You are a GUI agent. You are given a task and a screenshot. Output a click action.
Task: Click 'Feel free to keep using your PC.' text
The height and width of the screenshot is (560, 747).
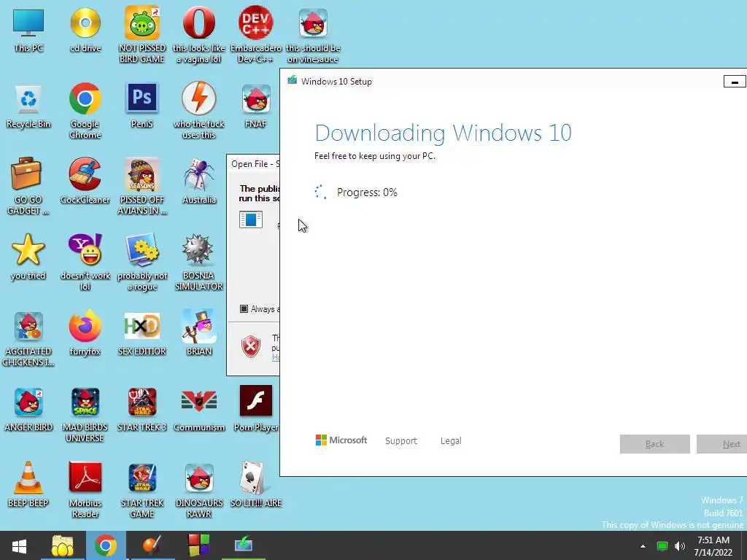[374, 156]
